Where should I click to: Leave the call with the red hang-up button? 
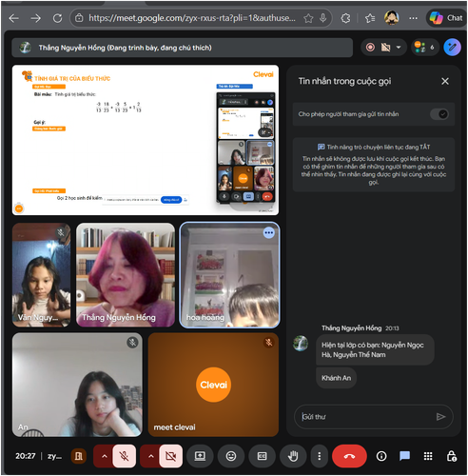coord(349,456)
